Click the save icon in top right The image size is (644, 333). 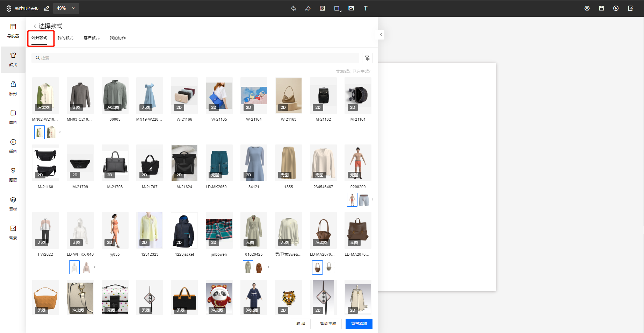601,8
